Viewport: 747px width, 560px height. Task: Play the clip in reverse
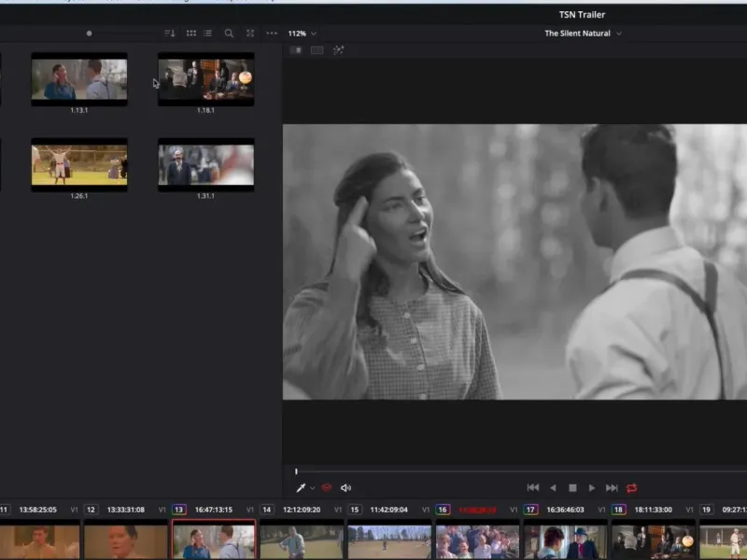point(553,487)
